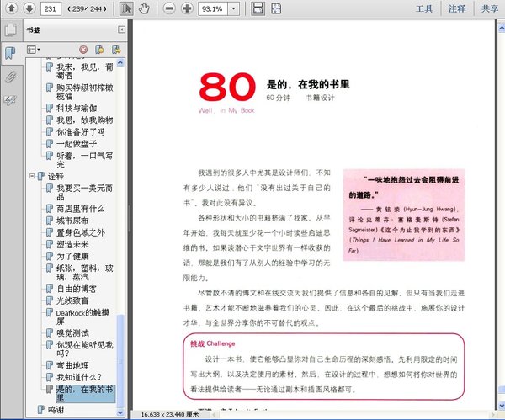Open the 共享 share pane
Image resolution: width=505 pixels, height=420 pixels.
(489, 8)
